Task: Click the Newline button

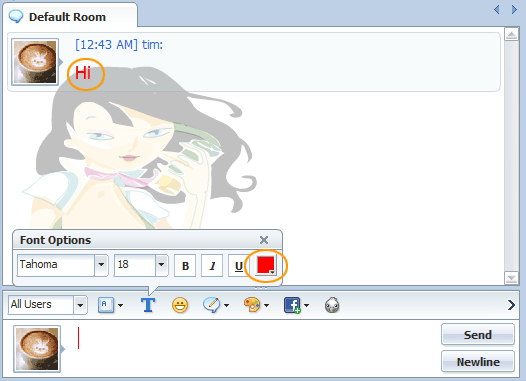Action: 478,362
